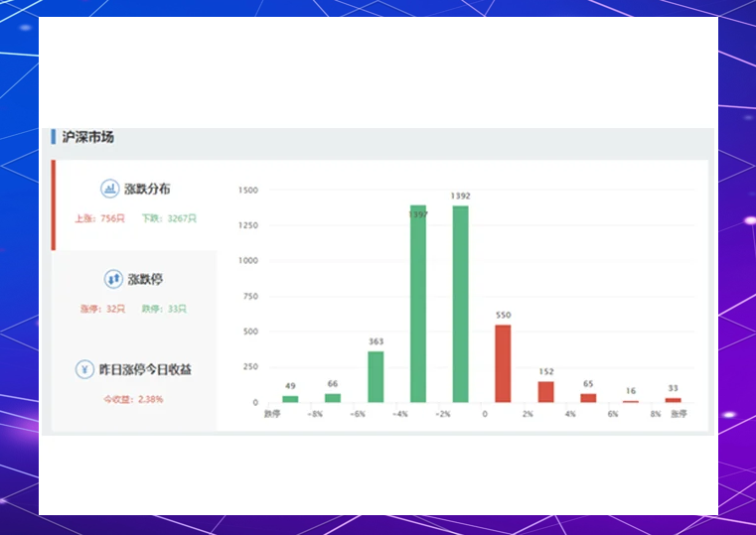Select the 涨跌分布 tab label
Image resolution: width=756 pixels, height=535 pixels.
(147, 189)
